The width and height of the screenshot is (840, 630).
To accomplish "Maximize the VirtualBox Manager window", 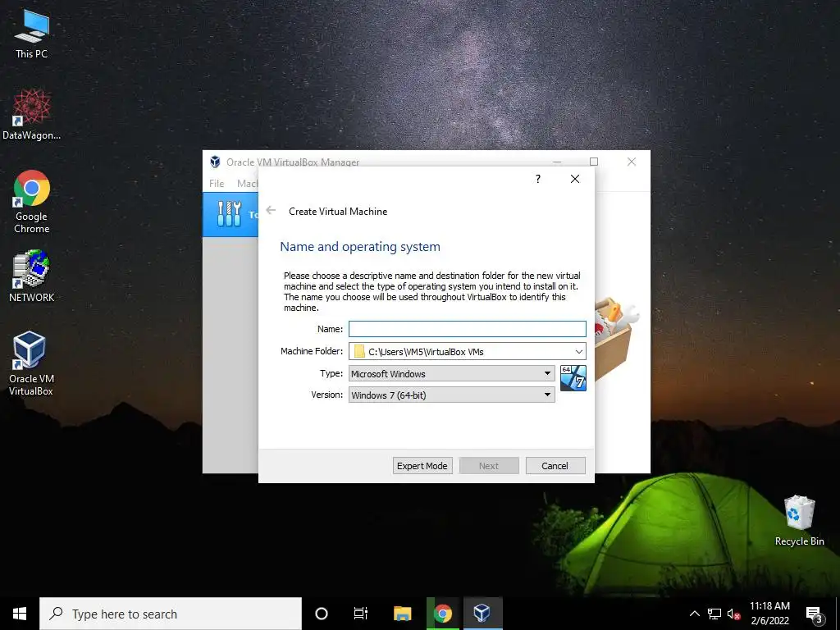I will click(594, 162).
